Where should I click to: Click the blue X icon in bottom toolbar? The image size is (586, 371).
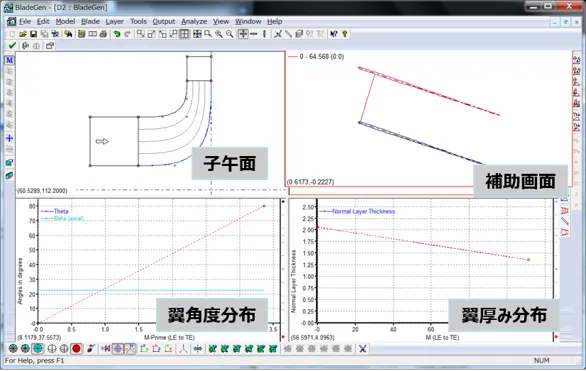click(x=363, y=349)
